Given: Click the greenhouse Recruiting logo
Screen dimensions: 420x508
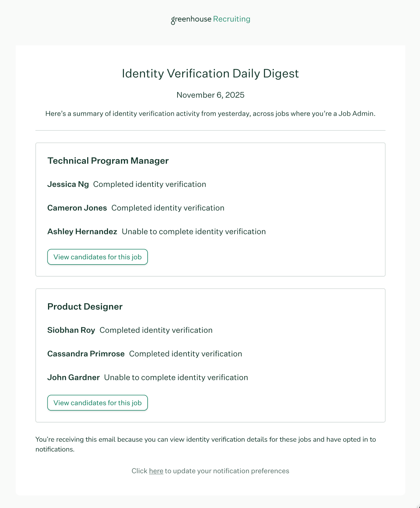Looking at the screenshot, I should click(x=210, y=19).
